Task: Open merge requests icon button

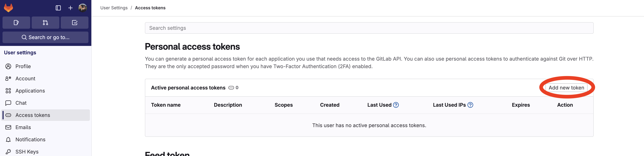Action: 45,23
